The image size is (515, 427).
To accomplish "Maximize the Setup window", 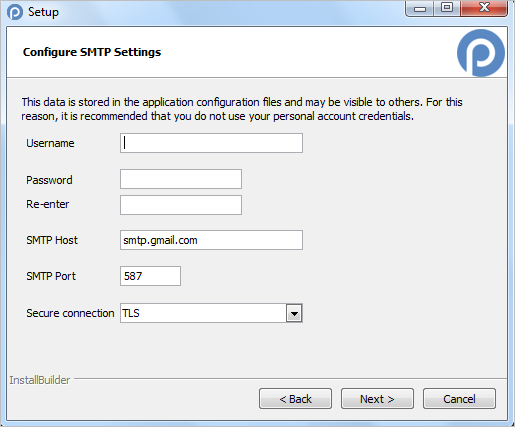I will pyautogui.click(x=447, y=8).
